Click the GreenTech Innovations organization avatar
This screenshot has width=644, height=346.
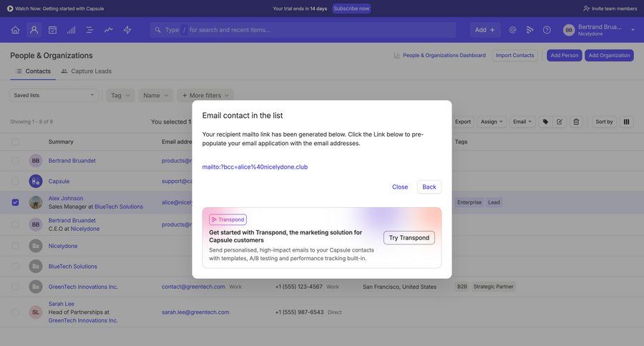coord(36,287)
